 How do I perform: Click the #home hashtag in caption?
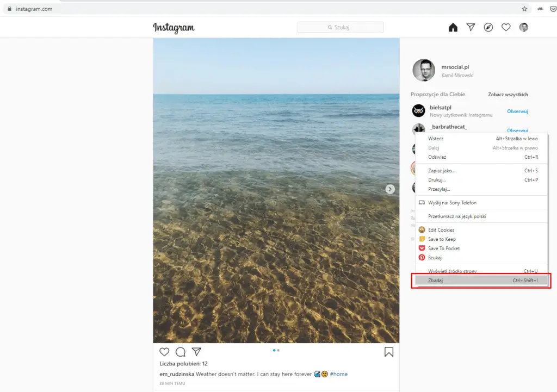tap(338, 374)
